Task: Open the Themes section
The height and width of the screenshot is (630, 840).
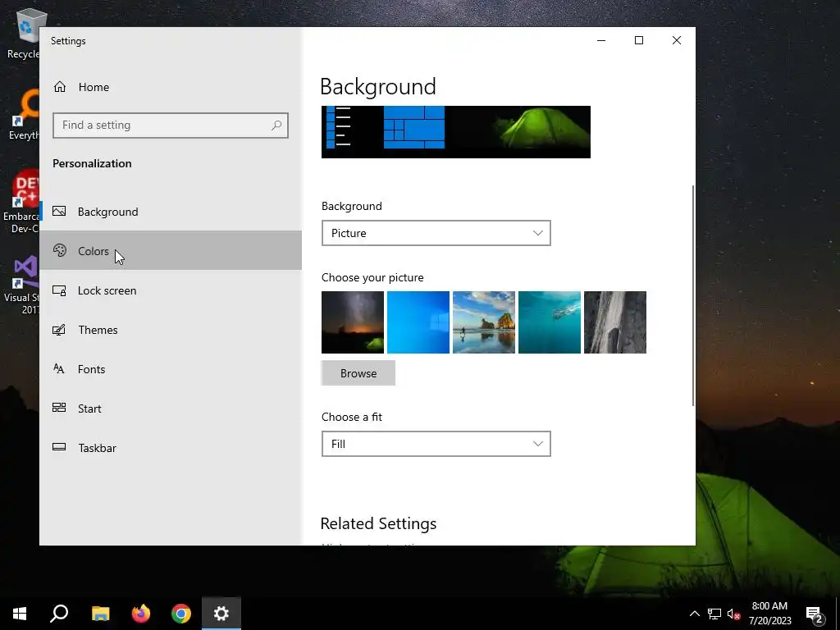Action: pyautogui.click(x=98, y=330)
